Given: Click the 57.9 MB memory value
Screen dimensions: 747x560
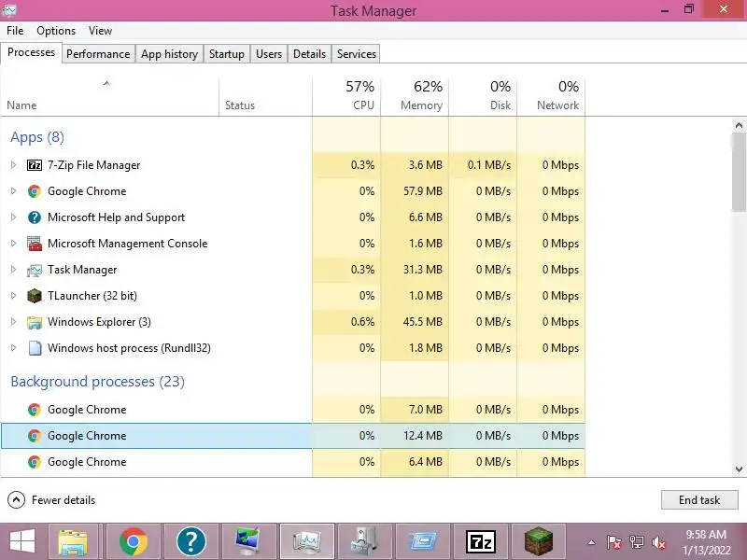Looking at the screenshot, I should pos(423,191).
